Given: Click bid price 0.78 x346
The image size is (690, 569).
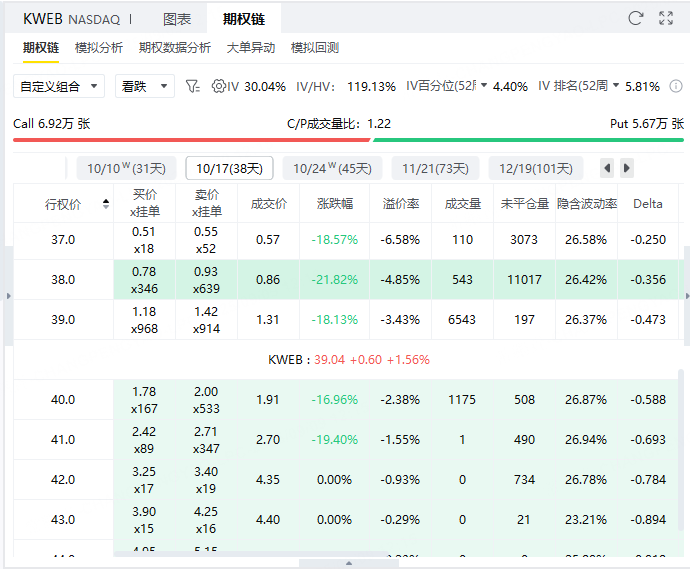Looking at the screenshot, I should tap(144, 280).
